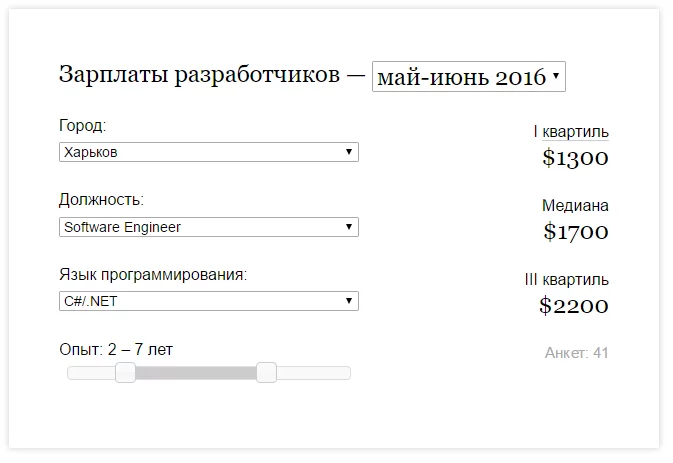Click the Язык программирования: field label
Viewport: 673px width, 463px height.
click(153, 275)
